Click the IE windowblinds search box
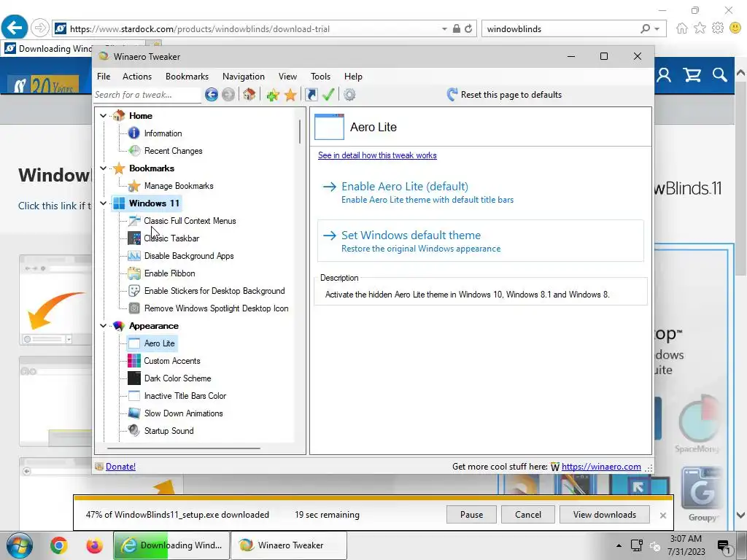747x560 pixels. [562, 29]
